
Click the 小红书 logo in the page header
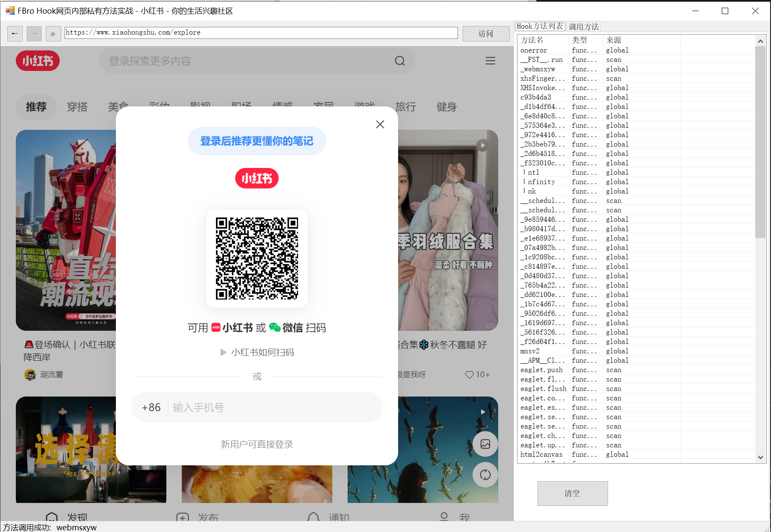38,61
